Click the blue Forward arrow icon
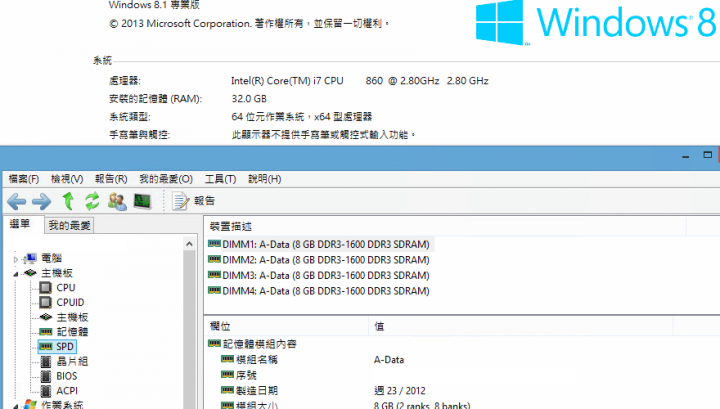 pyautogui.click(x=41, y=201)
